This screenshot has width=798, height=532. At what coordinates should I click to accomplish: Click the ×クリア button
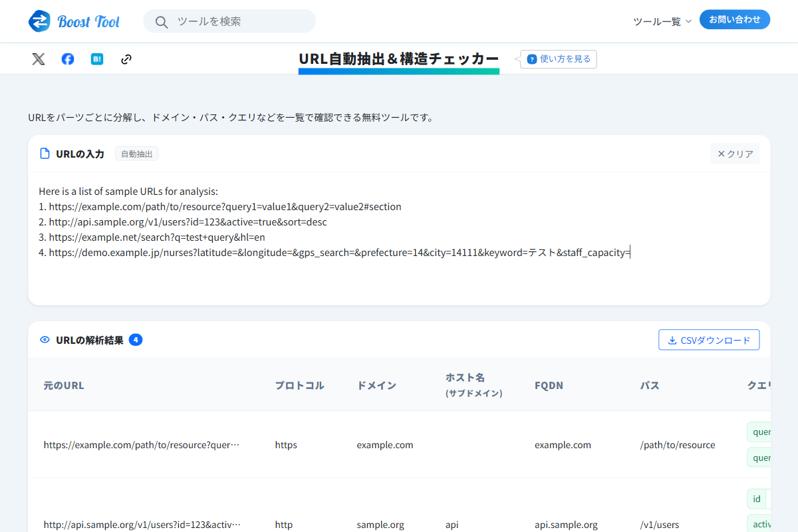point(735,154)
